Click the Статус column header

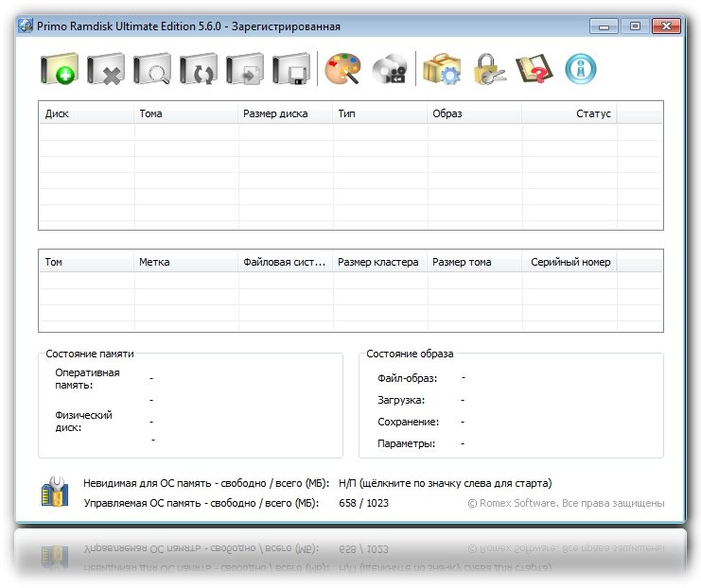(x=569, y=113)
